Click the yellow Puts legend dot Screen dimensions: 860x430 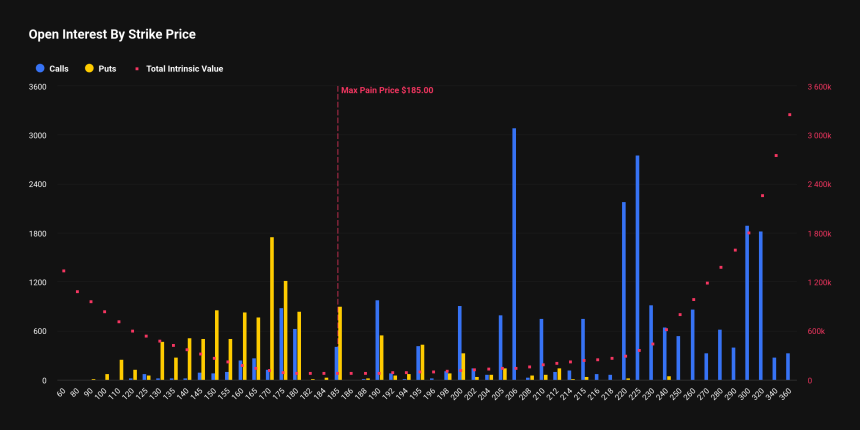click(90, 69)
